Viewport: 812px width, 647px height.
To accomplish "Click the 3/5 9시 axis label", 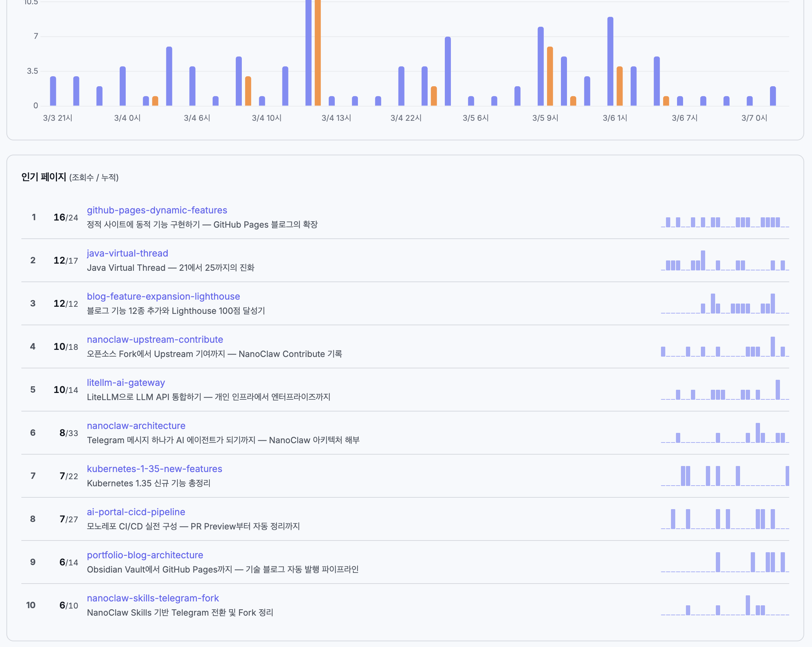I will (545, 118).
